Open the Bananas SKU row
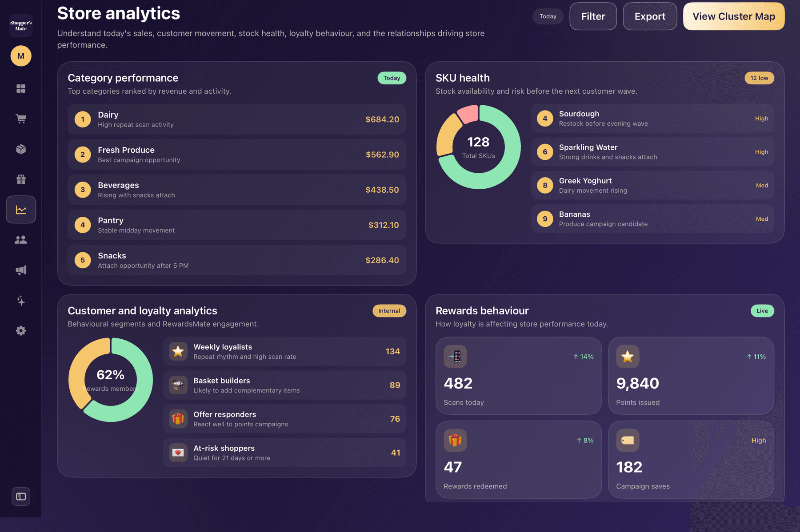 652,219
